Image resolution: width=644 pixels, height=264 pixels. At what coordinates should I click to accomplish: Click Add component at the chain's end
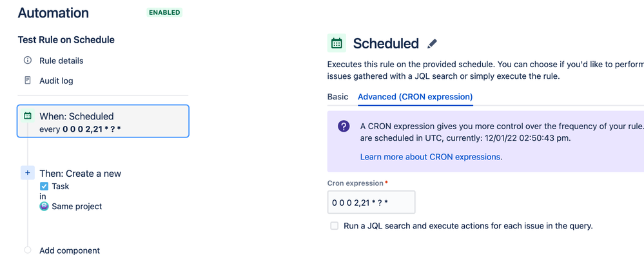70,250
